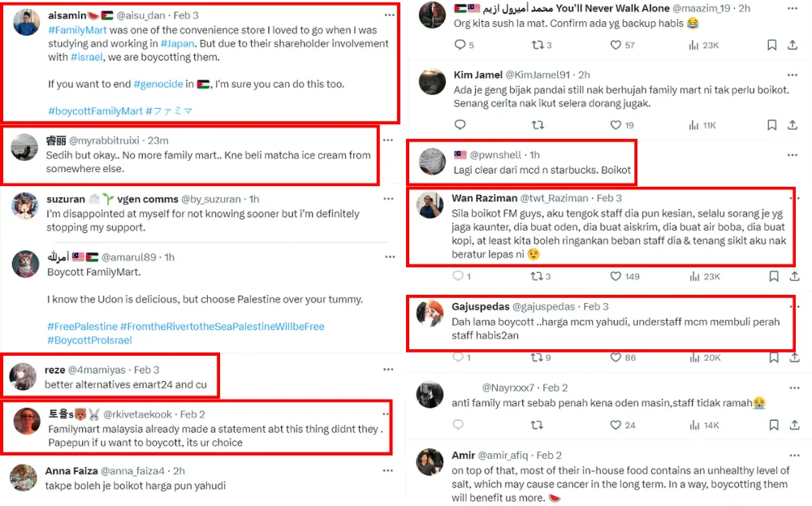Viewport: 812px width, 506px height.
Task: Like Wan Raziman's tweet with 149 likes
Action: pos(614,276)
